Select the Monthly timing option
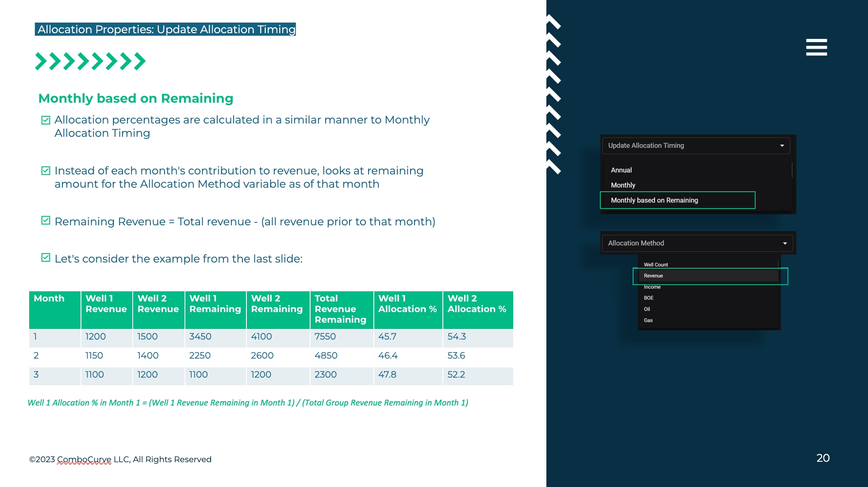This screenshot has width=868, height=487. [x=623, y=185]
